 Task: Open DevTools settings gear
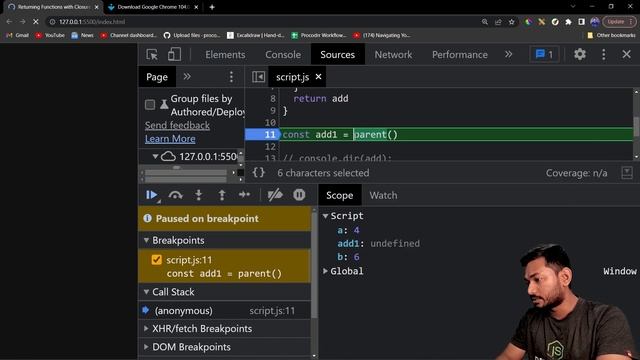[x=580, y=54]
